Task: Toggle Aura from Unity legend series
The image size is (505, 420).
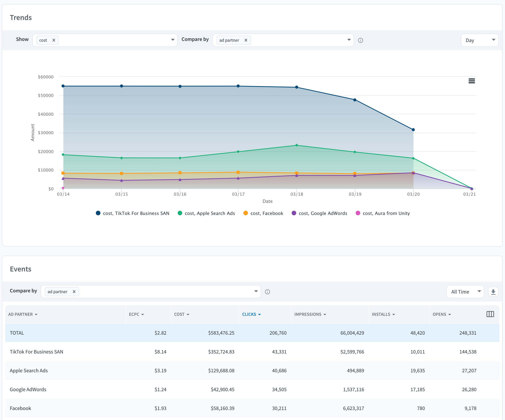Action: click(383, 213)
